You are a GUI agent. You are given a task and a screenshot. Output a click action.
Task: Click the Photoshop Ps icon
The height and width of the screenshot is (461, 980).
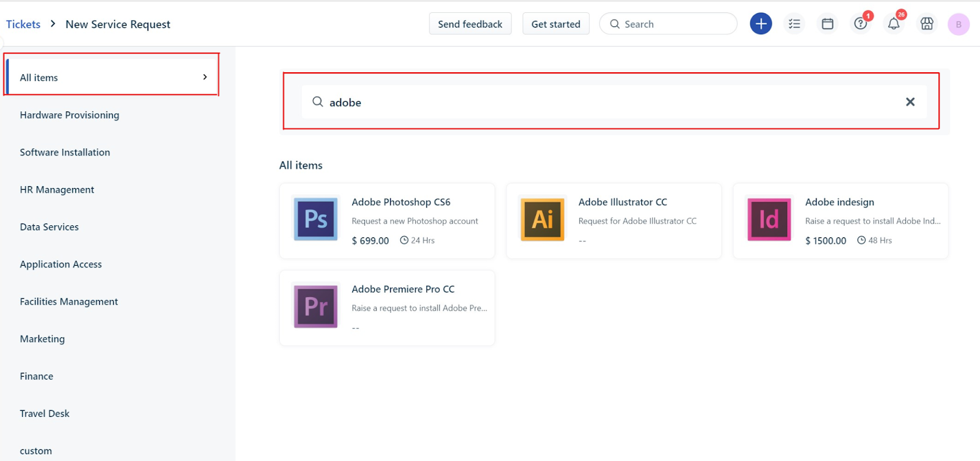coord(316,219)
